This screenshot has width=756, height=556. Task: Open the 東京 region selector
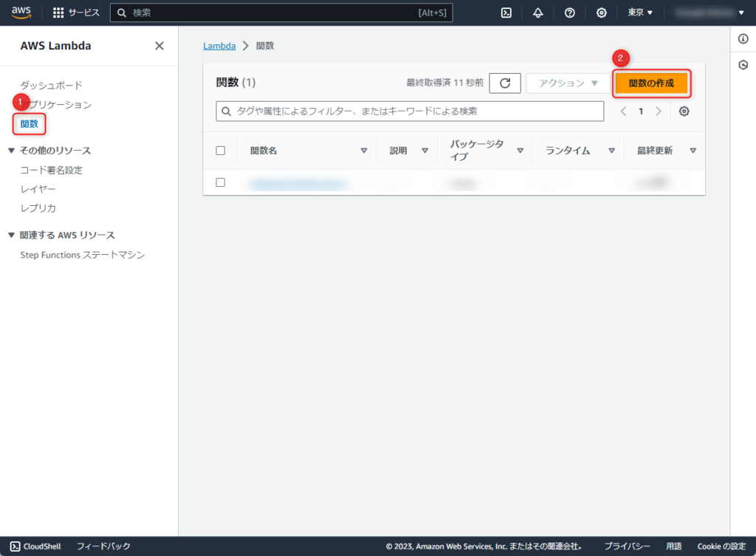pos(640,13)
